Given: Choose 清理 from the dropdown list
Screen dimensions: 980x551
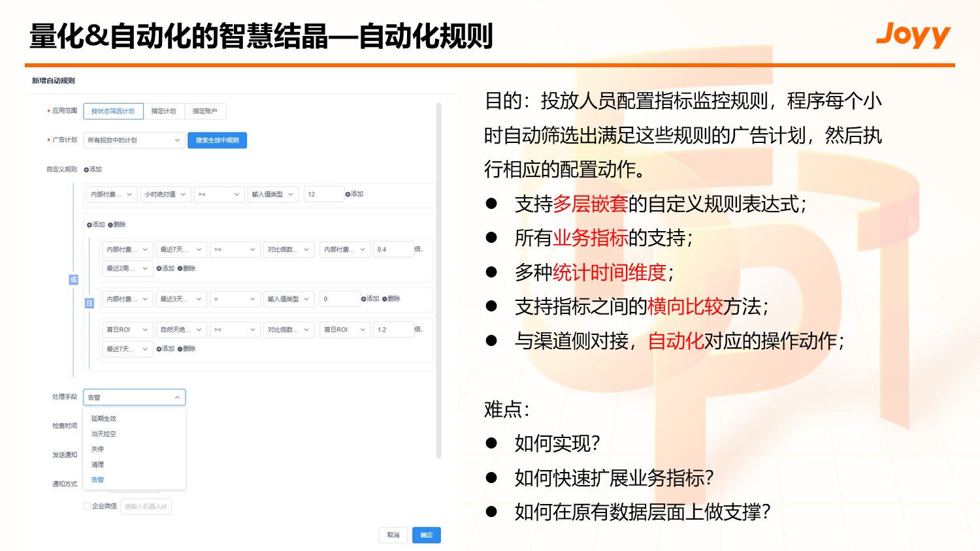Looking at the screenshot, I should pos(135,465).
